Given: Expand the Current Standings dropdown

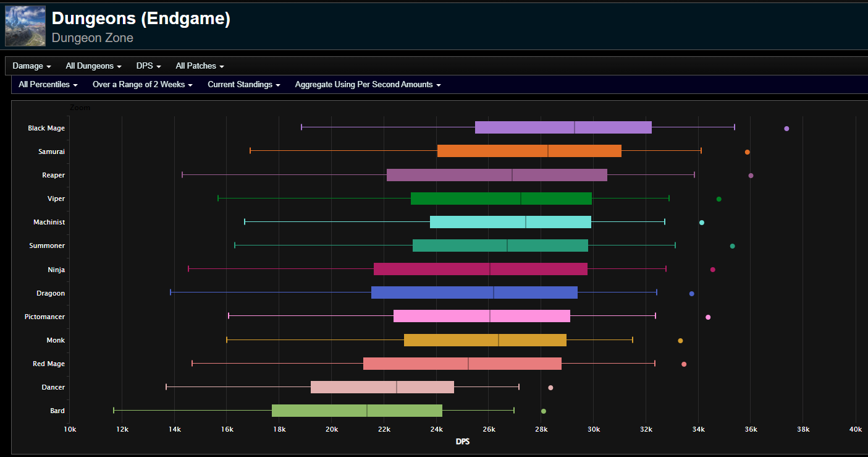Looking at the screenshot, I should [244, 85].
